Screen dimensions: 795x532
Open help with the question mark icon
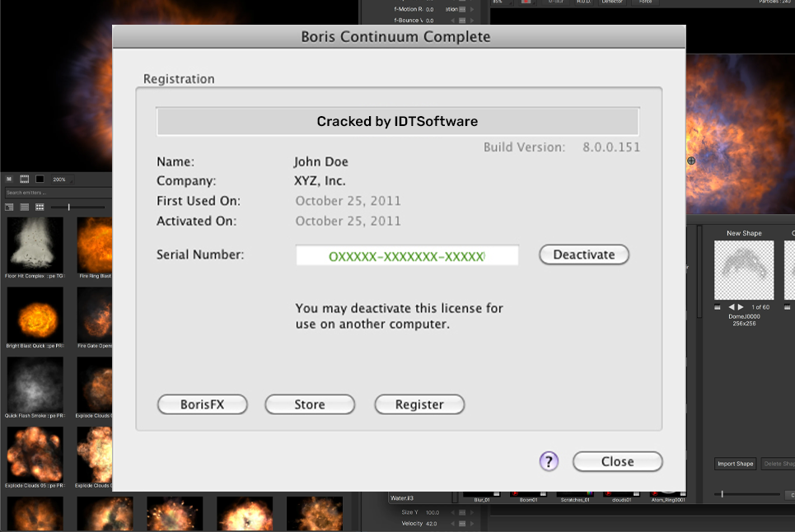tap(549, 461)
